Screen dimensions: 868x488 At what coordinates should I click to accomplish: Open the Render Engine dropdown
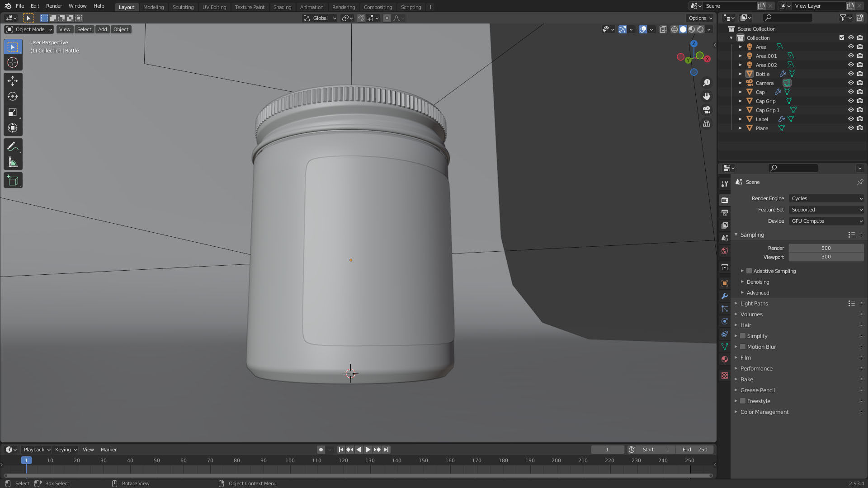(x=826, y=198)
